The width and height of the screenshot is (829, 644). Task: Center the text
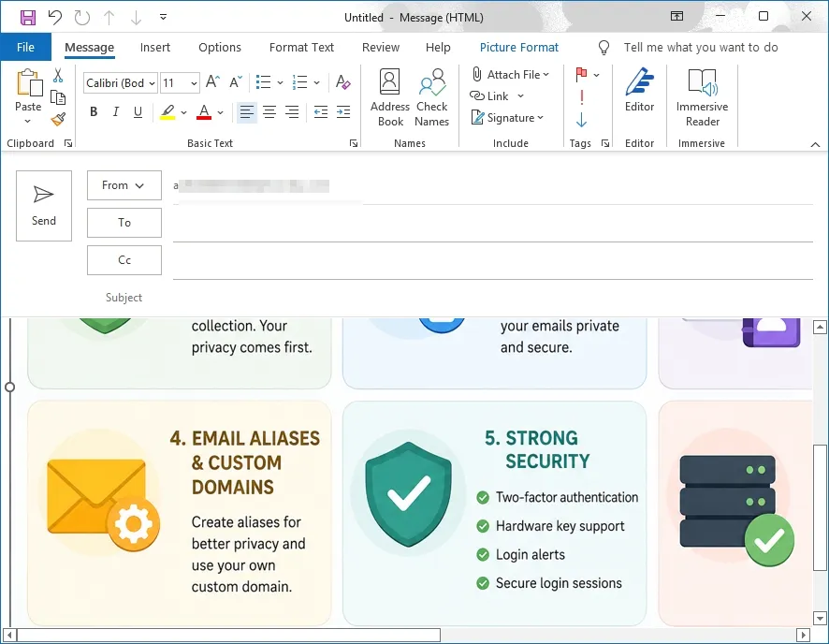click(x=269, y=111)
